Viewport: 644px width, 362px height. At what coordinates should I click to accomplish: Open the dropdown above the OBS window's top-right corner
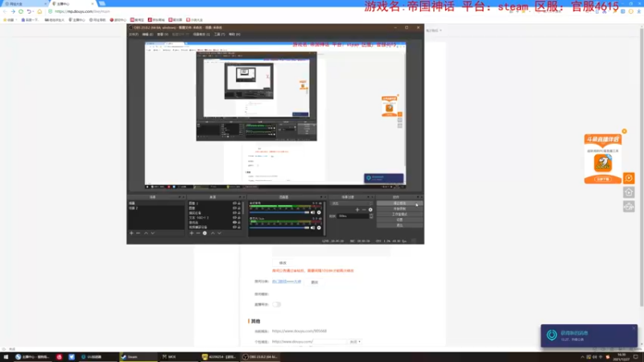434,31
